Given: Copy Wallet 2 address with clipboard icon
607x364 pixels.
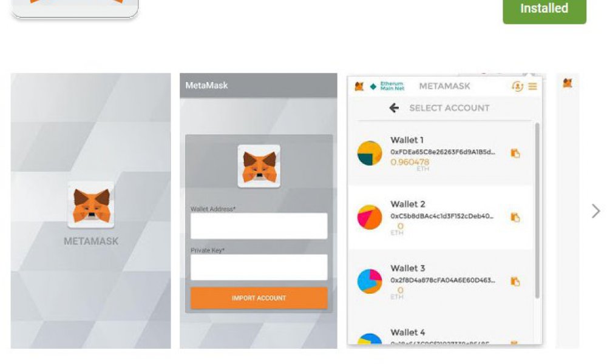Looking at the screenshot, I should pos(515,217).
